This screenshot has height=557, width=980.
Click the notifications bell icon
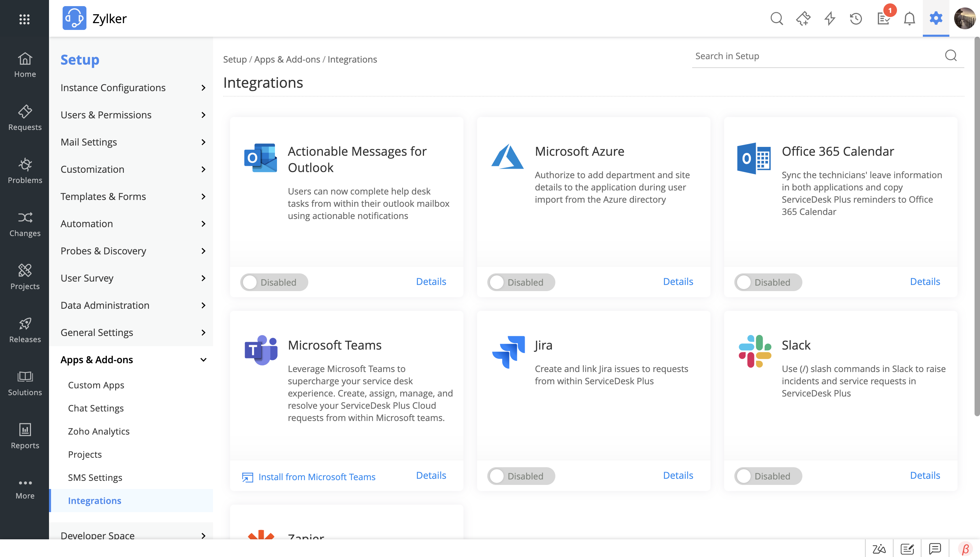pyautogui.click(x=909, y=18)
